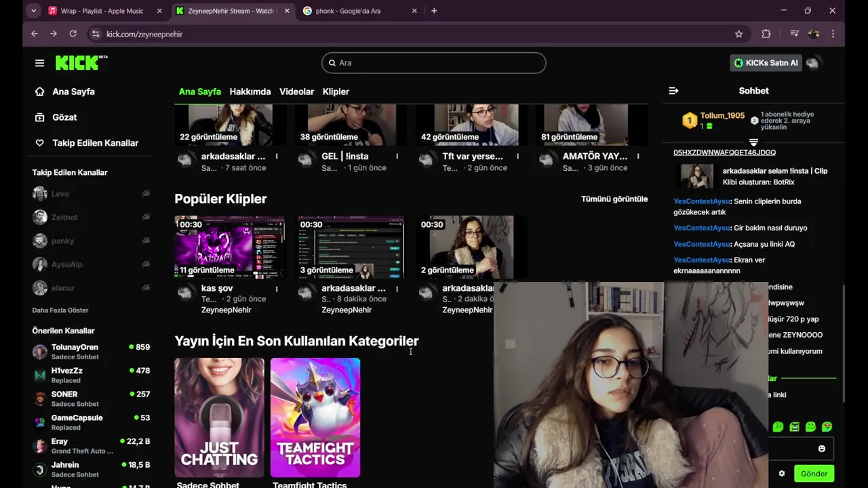Go back in browser history
The height and width of the screenshot is (488, 868).
[x=35, y=34]
